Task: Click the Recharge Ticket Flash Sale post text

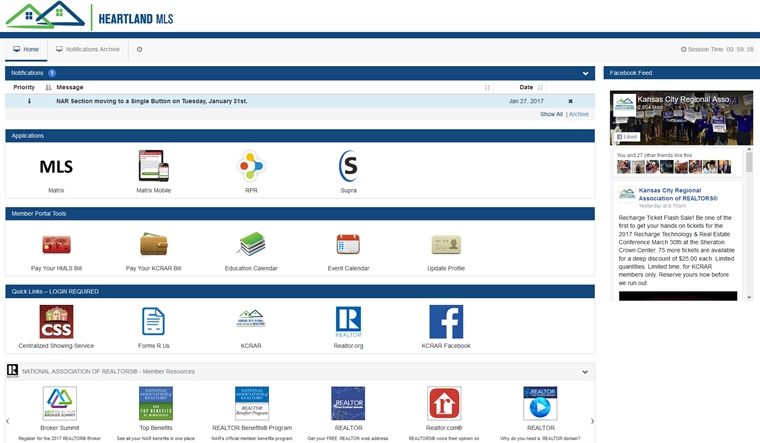Action: pos(676,250)
